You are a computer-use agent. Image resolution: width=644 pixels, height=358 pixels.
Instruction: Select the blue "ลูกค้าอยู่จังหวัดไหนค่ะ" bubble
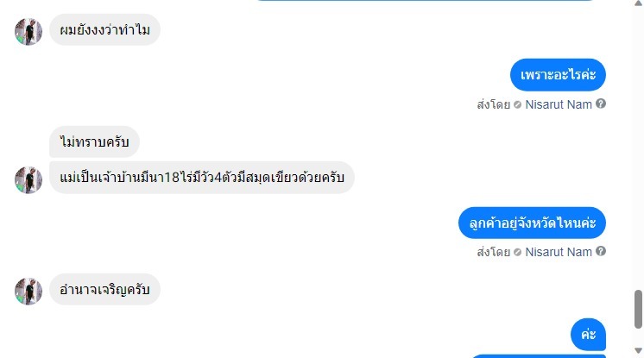(x=532, y=223)
